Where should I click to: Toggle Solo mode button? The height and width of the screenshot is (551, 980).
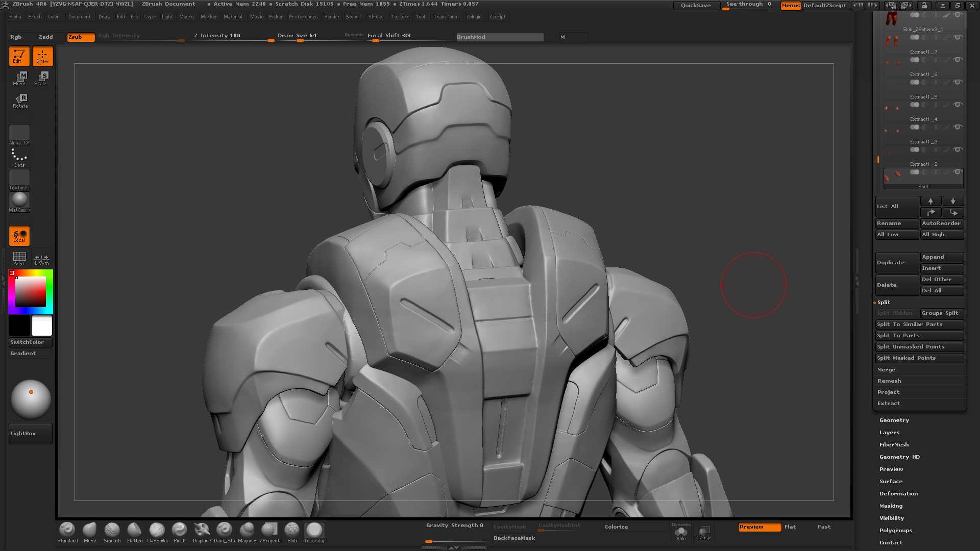pos(681,534)
